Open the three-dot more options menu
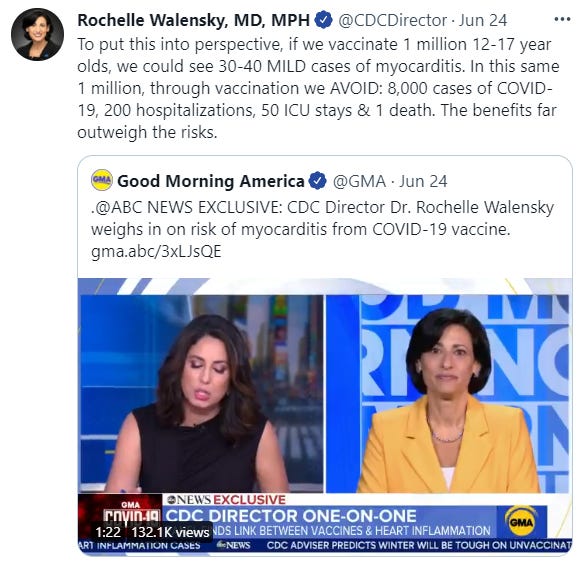The height and width of the screenshot is (563, 581). tap(562, 19)
